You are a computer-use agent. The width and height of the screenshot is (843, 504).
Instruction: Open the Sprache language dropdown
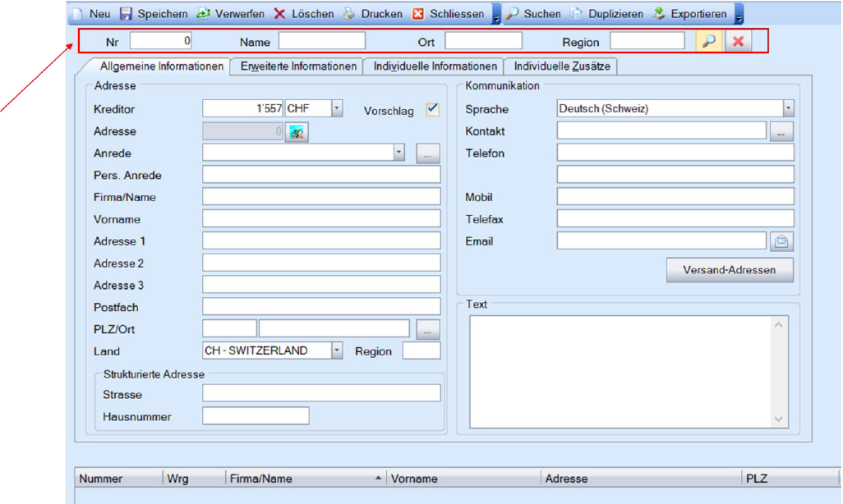point(788,108)
